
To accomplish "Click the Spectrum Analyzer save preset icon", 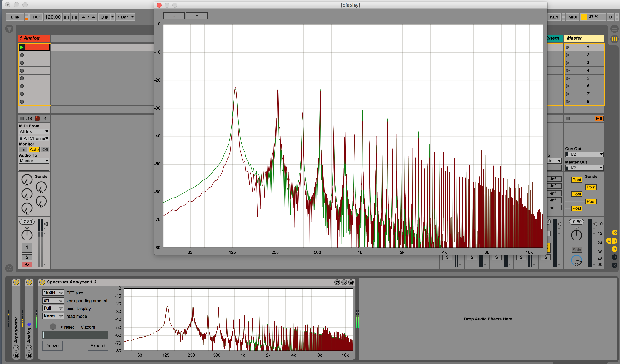I will coord(351,282).
